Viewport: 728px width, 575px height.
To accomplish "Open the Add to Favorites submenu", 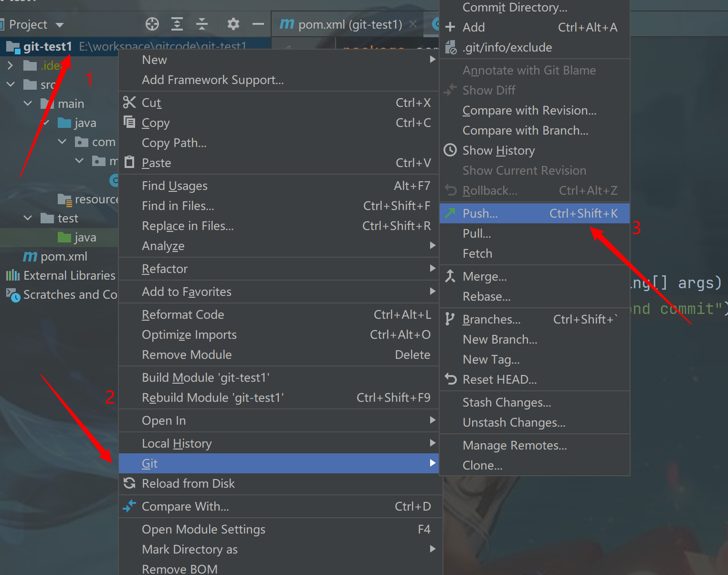I will coord(279,292).
